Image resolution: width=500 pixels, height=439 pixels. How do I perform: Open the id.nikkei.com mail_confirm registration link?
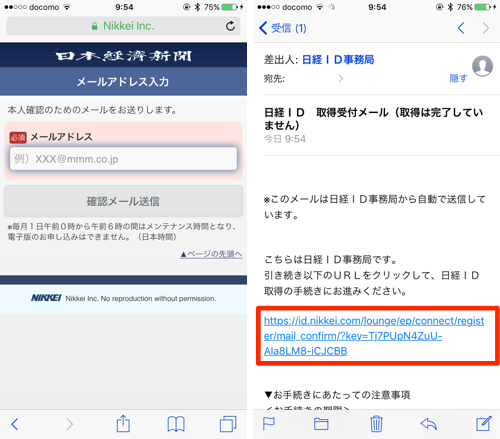(374, 336)
